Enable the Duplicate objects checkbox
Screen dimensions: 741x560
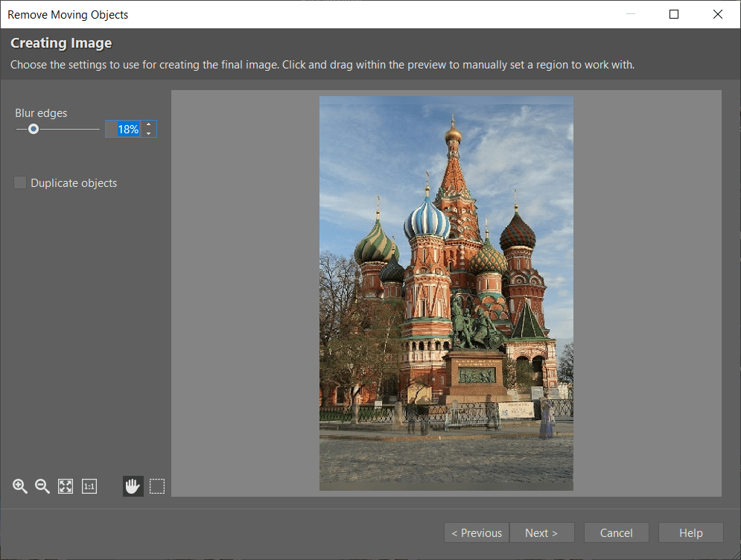click(x=20, y=183)
